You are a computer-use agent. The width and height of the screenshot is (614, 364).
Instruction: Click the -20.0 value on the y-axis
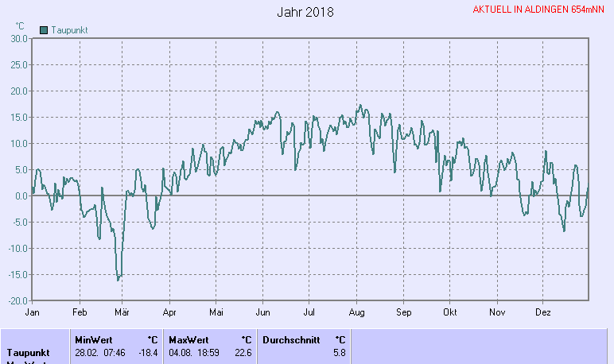(17, 301)
